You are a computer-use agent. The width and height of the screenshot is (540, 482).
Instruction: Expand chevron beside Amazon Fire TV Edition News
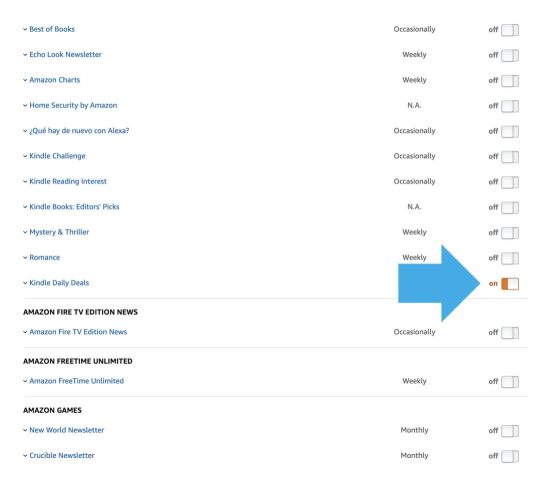coord(25,332)
